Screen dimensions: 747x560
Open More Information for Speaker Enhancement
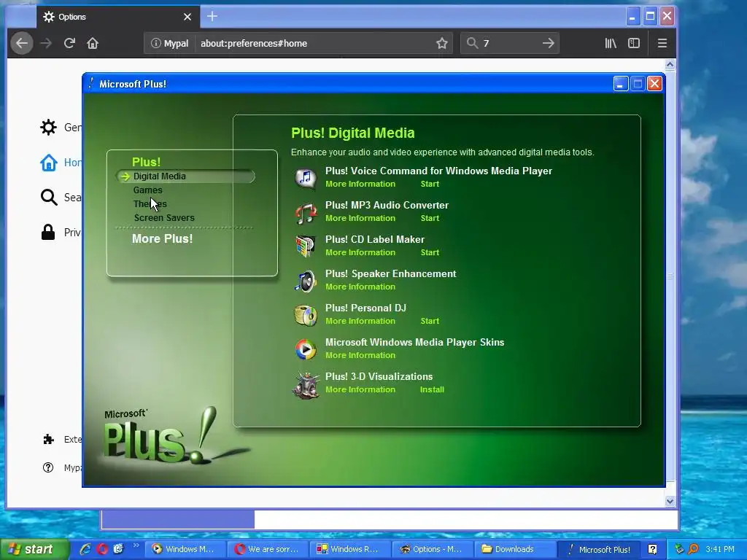360,287
